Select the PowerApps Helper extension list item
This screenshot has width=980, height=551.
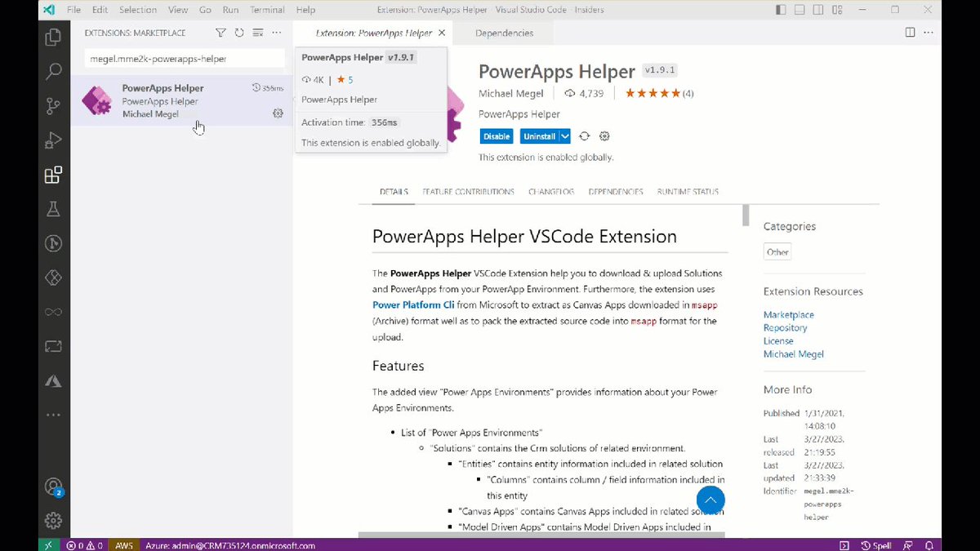tap(181, 101)
